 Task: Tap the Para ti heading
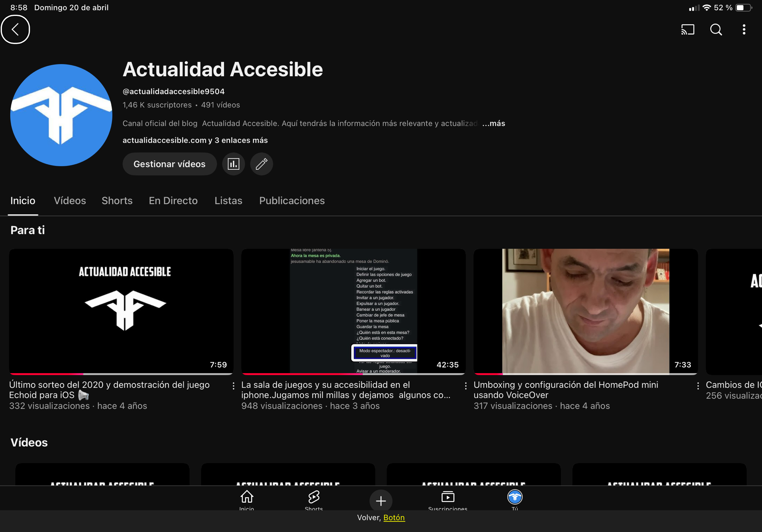(27, 230)
